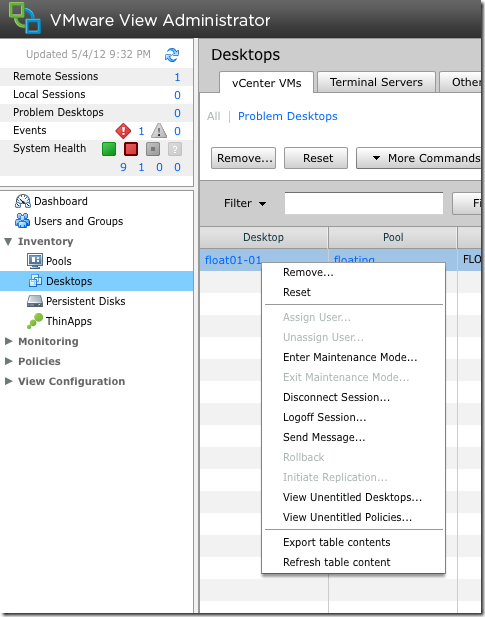Screen dimensions: 485x617
Task: Click the yellow warning triangle events icon
Action: click(x=159, y=131)
